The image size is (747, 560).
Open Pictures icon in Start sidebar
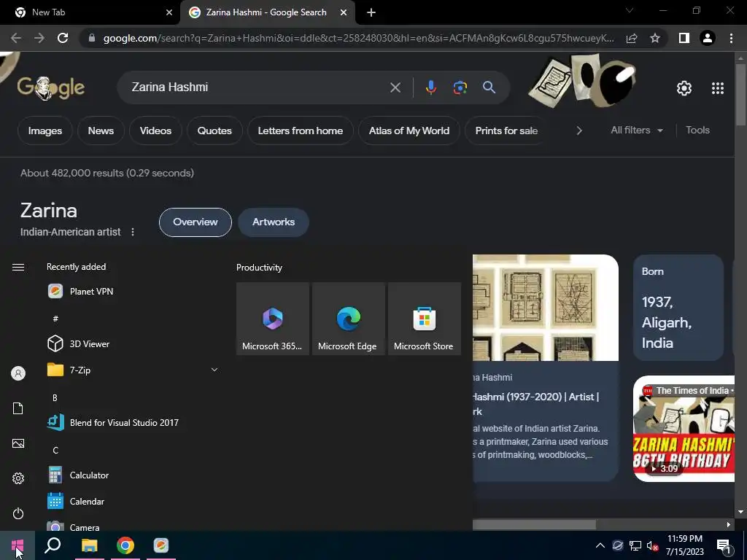(x=18, y=443)
